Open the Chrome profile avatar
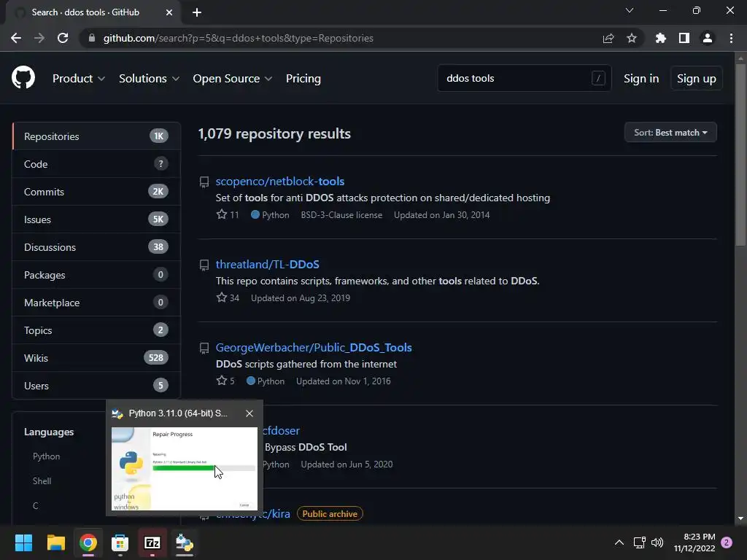 [708, 38]
